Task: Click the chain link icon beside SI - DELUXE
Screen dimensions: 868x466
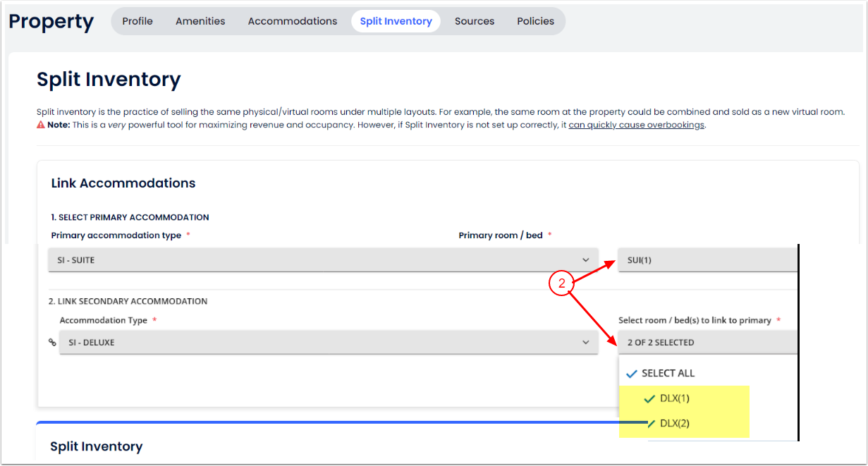Action: 51,342
